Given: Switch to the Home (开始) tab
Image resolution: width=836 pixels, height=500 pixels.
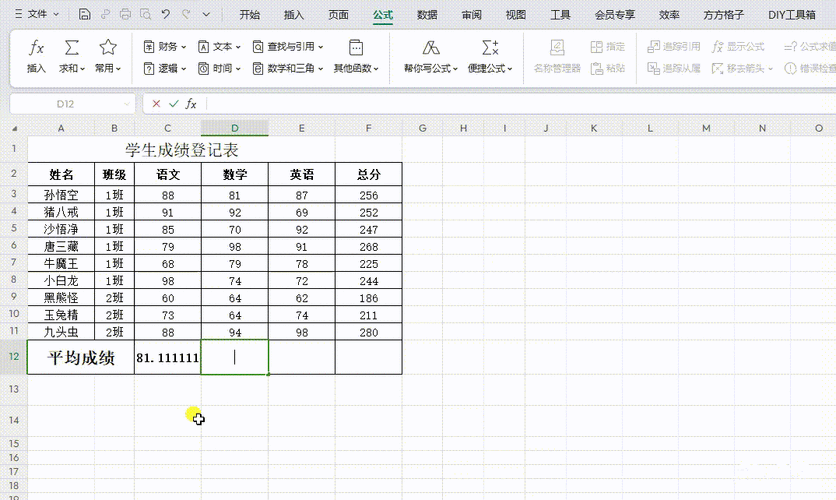Looking at the screenshot, I should tap(250, 15).
